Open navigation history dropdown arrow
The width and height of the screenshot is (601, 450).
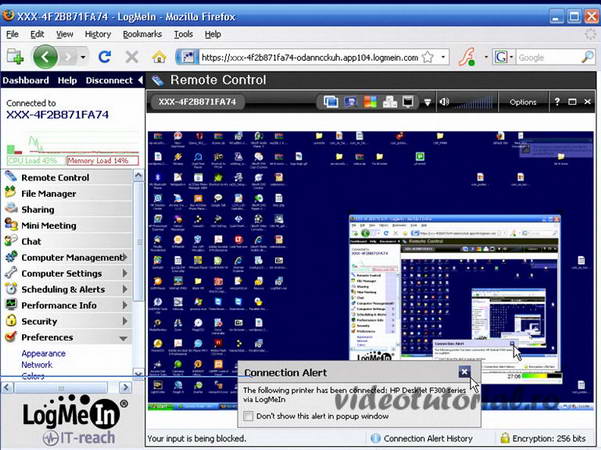(x=83, y=57)
